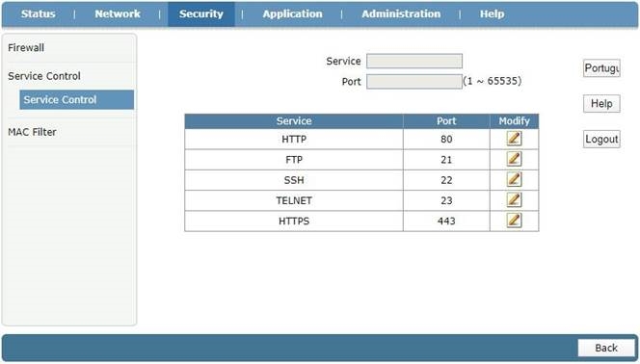The image size is (640, 364).
Task: Focus the Service input field
Action: [414, 61]
